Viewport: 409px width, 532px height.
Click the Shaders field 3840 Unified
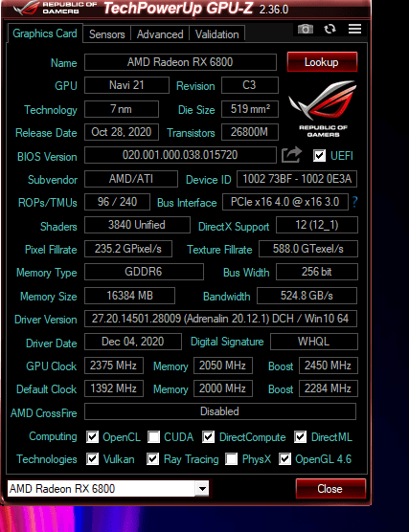pyautogui.click(x=137, y=225)
